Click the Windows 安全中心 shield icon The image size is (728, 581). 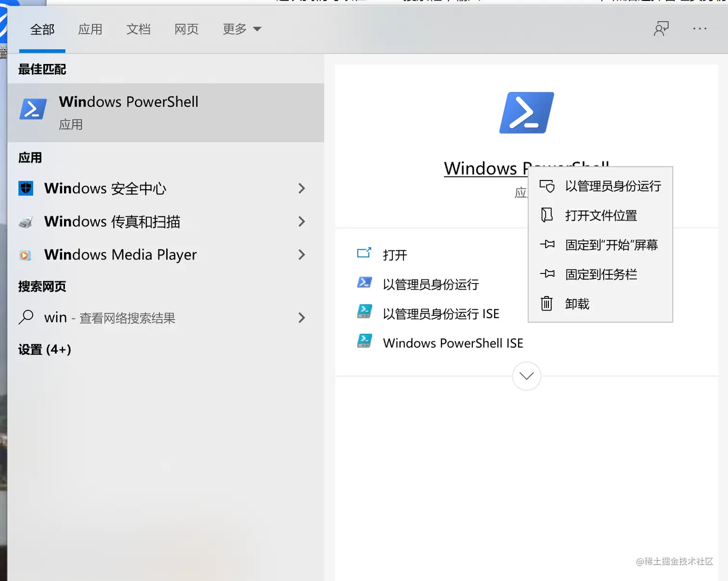click(26, 188)
